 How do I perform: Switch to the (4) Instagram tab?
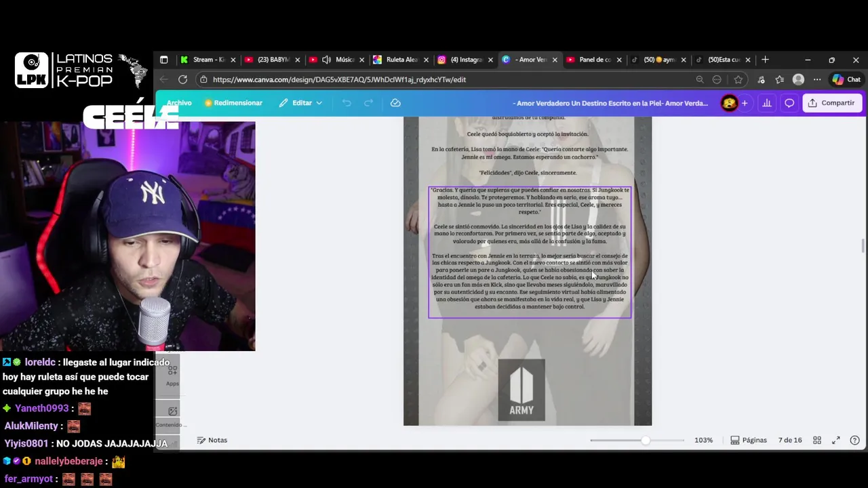click(465, 60)
